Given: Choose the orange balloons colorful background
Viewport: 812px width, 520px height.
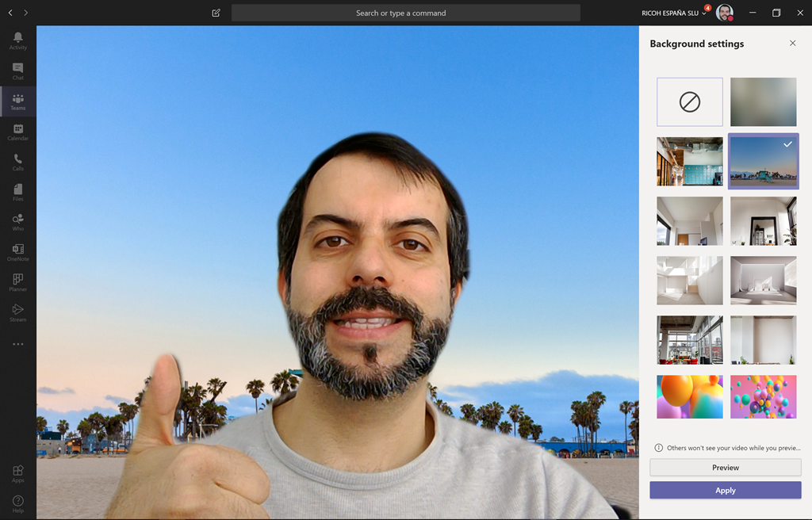Looking at the screenshot, I should (x=690, y=396).
